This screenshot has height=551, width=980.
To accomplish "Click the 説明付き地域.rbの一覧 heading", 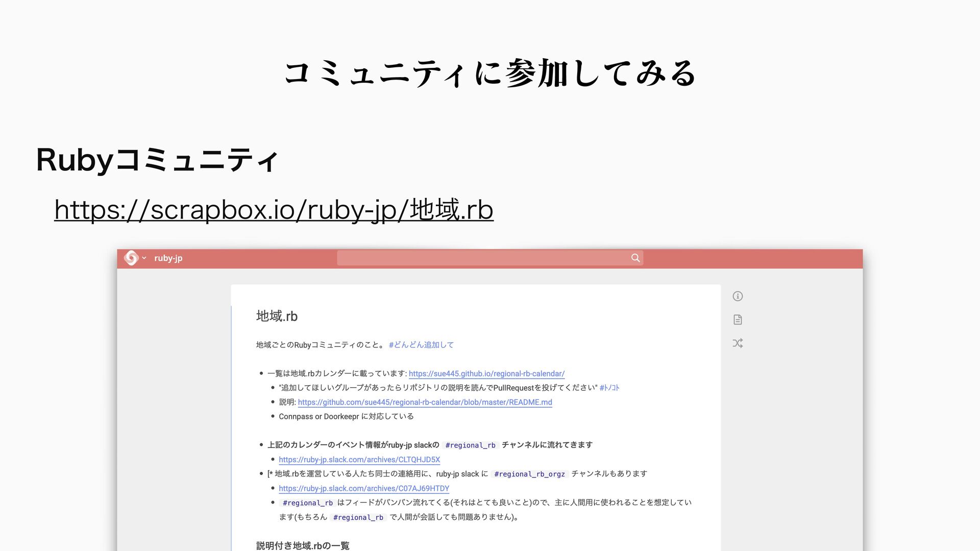I will click(x=303, y=545).
